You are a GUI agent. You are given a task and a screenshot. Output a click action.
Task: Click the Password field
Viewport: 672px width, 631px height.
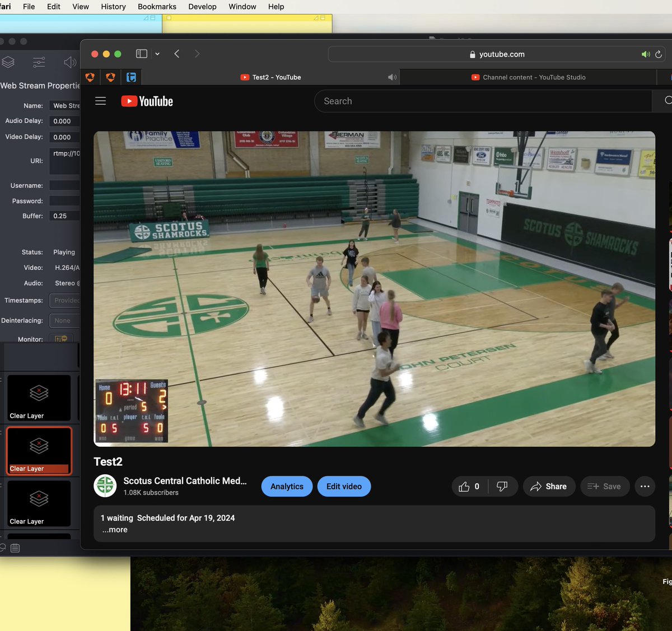coord(64,201)
